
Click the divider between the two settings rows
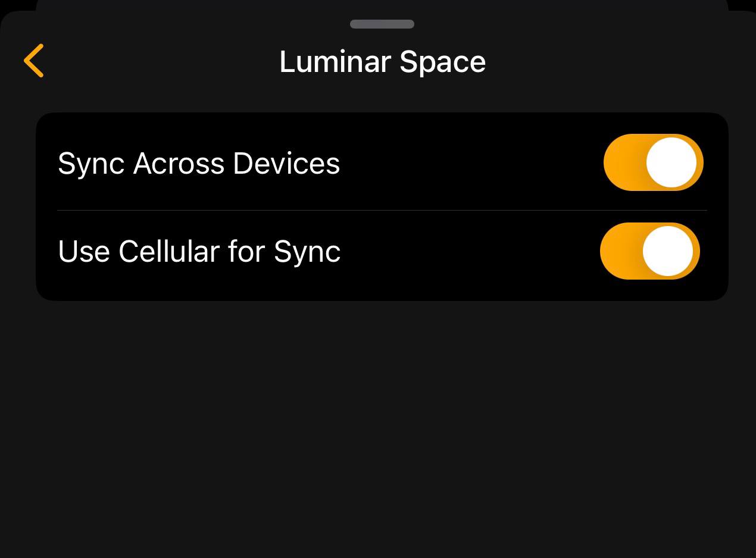coord(381,210)
